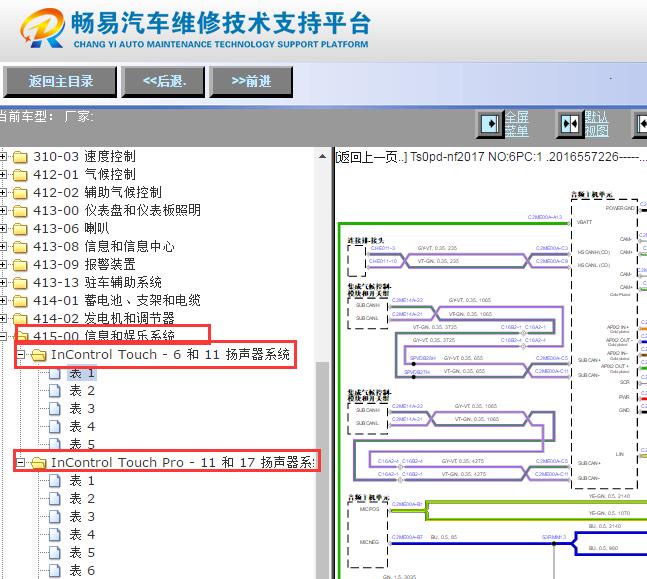Open 表 3 under InControl Touch Pro
This screenshot has height=579, width=647.
coord(82,517)
